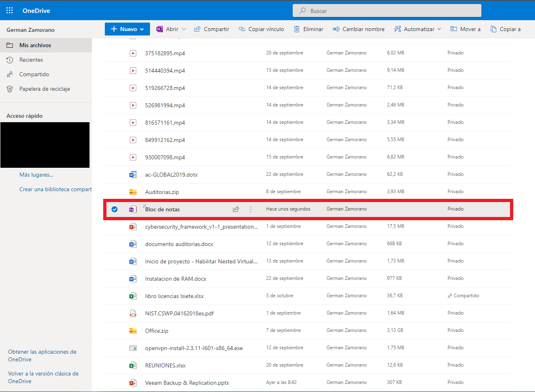This screenshot has height=392, width=535.
Task: Click the exe icon of openvpn-install file
Action: click(x=133, y=348)
